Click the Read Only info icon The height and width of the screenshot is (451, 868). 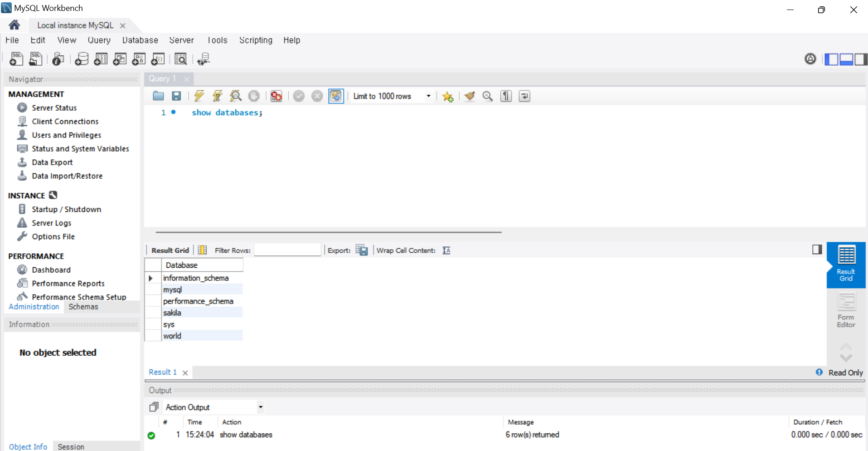click(819, 372)
